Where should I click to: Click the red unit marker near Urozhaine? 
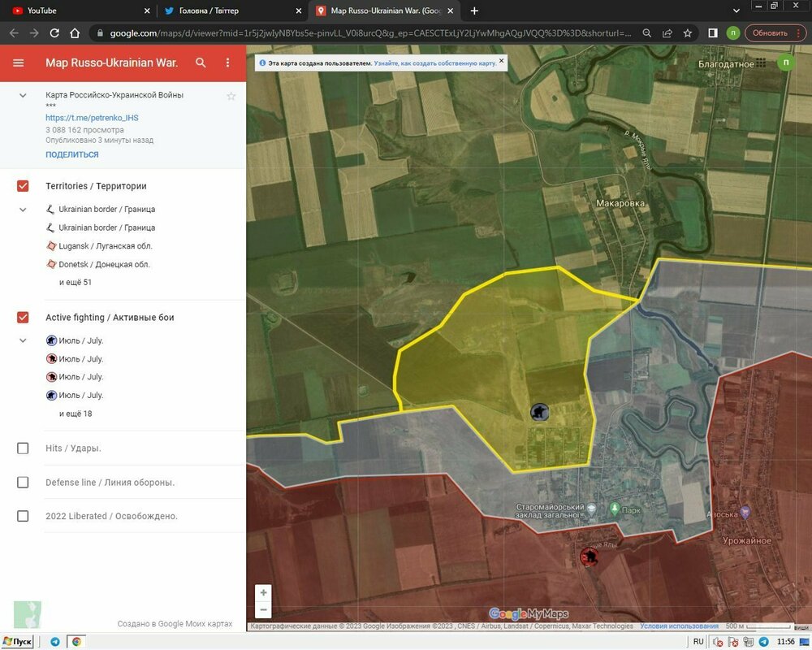tap(589, 557)
